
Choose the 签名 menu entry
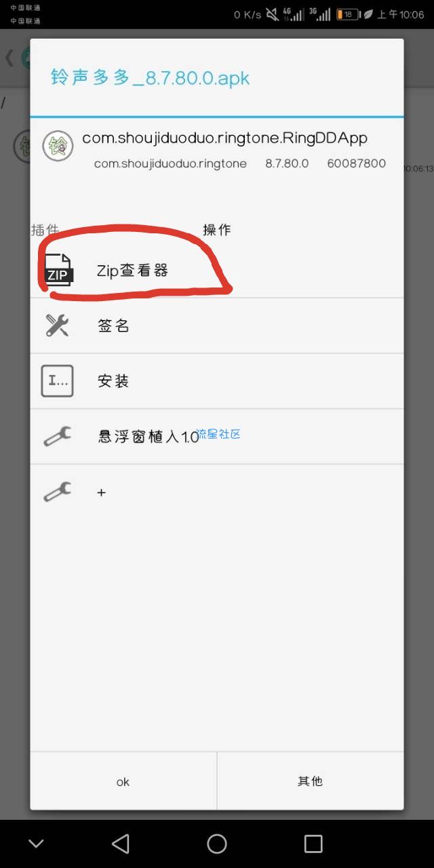pos(217,325)
